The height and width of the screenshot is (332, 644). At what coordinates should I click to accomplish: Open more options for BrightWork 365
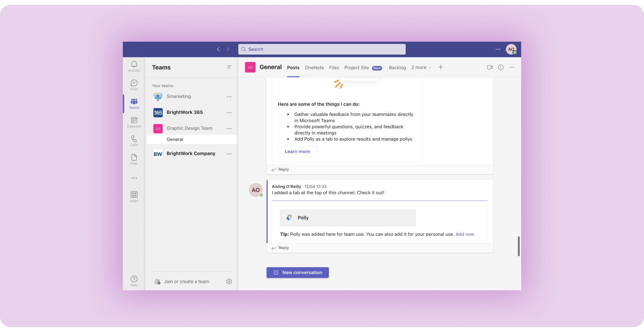pos(229,113)
